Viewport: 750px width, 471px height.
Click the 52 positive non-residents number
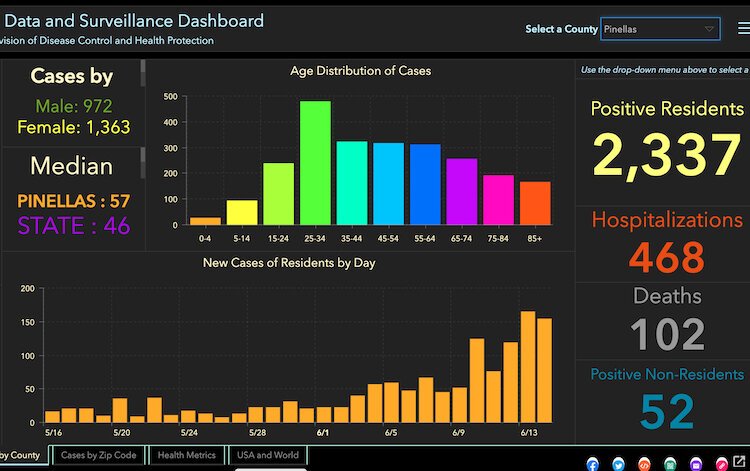667,411
